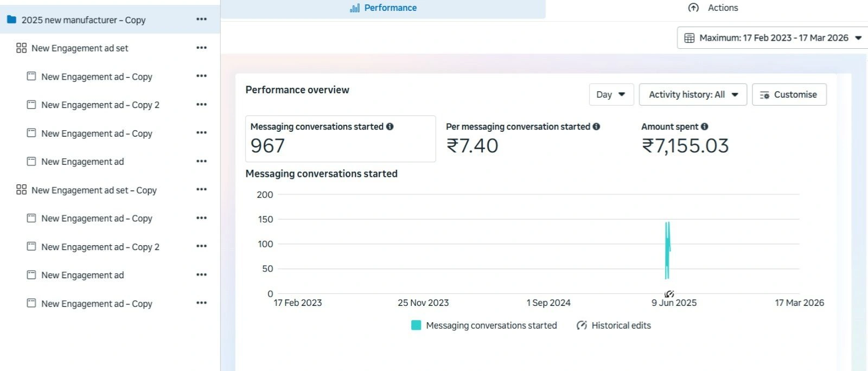Toggle Historical edits legend item
868x371 pixels.
[x=614, y=325]
